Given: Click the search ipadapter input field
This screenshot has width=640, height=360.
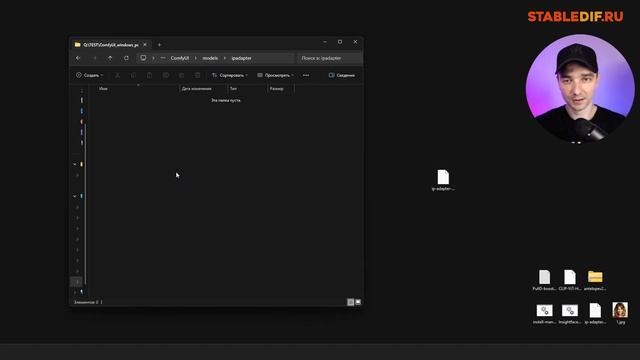Looking at the screenshot, I should [x=330, y=58].
